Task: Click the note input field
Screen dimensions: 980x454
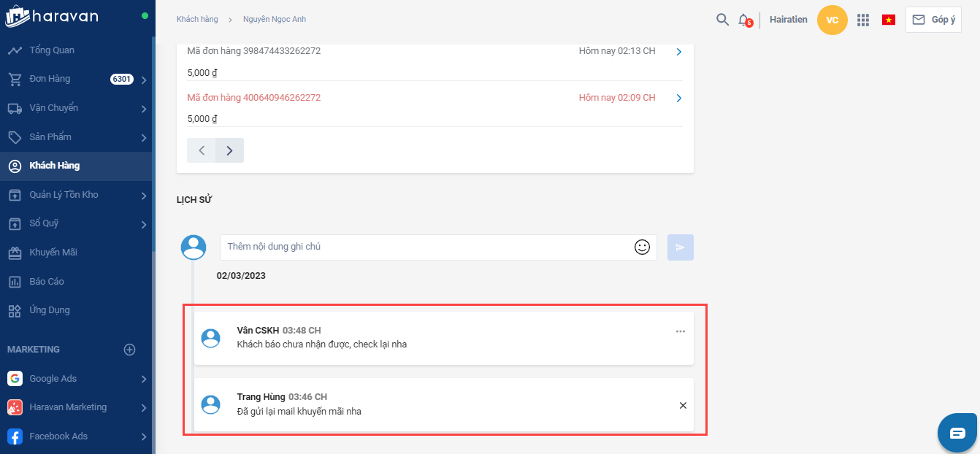Action: 424,247
